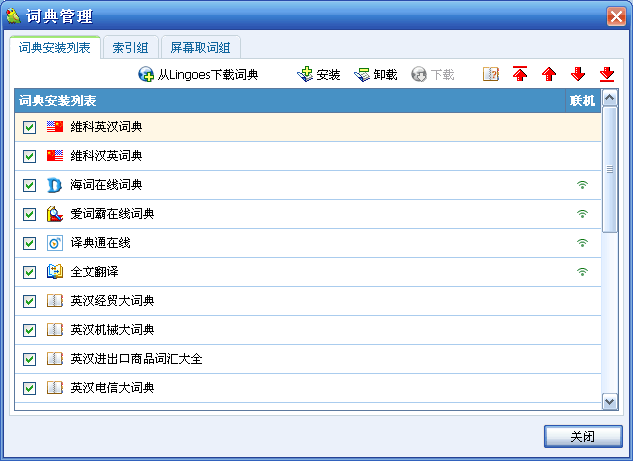
Task: Close the 词典管理 window
Action: pyautogui.click(x=616, y=17)
